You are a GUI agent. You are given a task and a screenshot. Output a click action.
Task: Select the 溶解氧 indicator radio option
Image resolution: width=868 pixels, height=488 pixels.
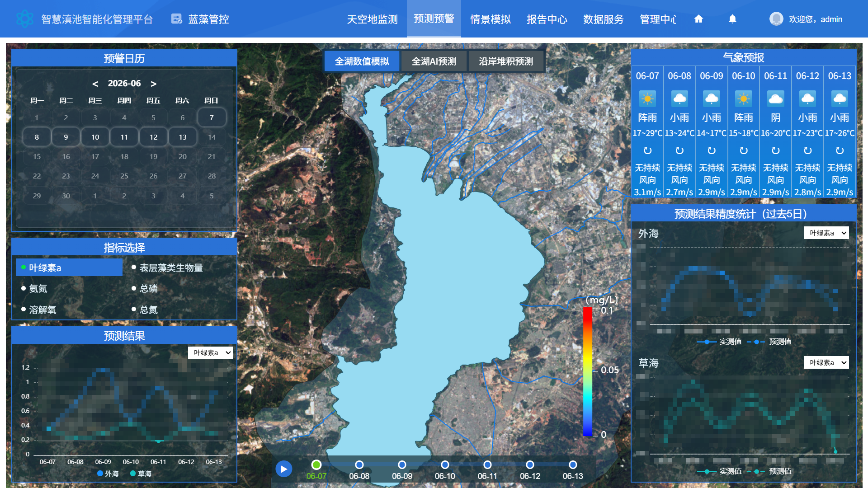(x=39, y=310)
